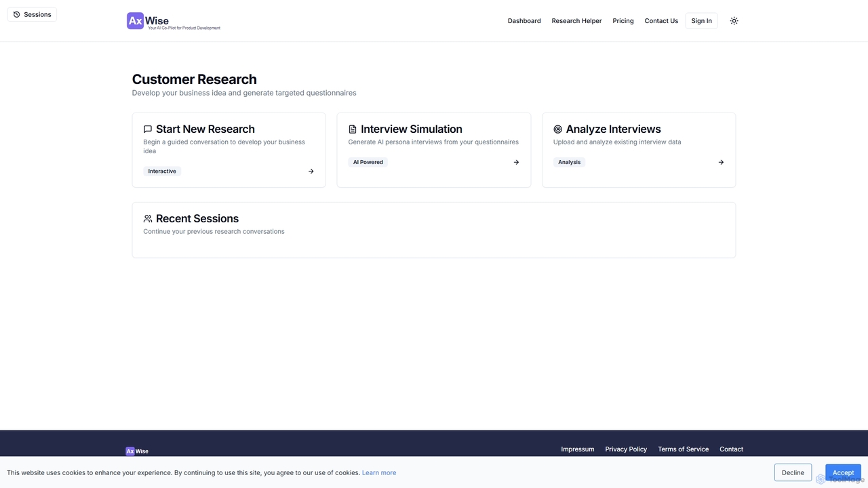The image size is (868, 488).
Task: Click the AxWise logo in header
Action: pos(174,21)
